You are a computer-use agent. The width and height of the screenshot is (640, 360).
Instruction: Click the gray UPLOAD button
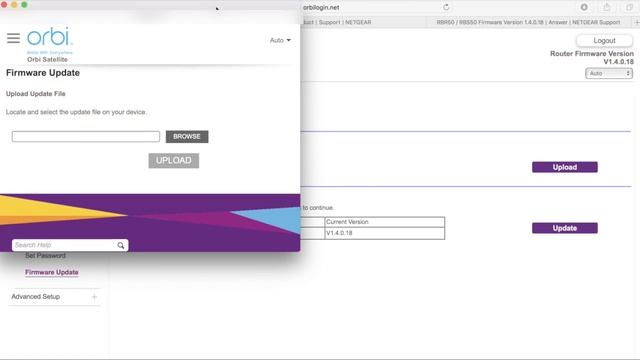[174, 160]
